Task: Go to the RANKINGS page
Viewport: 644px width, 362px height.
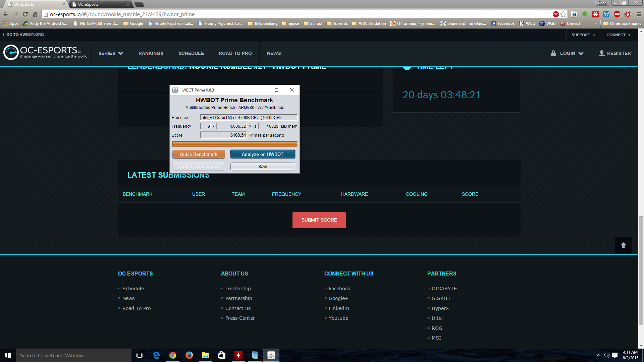Action: click(x=151, y=53)
